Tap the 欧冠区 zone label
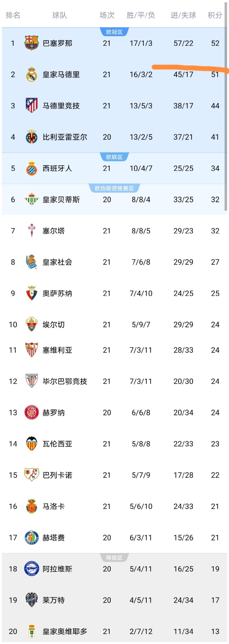Viewport: 229px width, 644px height. tap(114, 32)
